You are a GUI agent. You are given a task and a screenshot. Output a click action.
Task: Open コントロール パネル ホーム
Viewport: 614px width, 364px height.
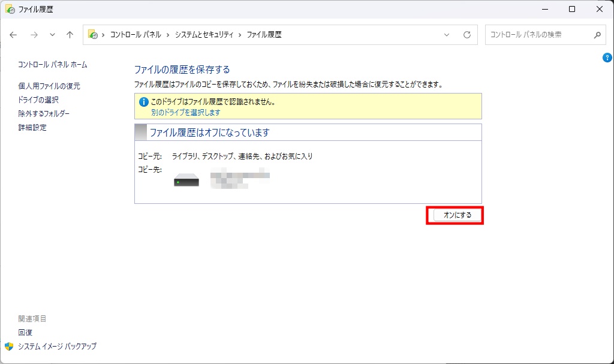pyautogui.click(x=53, y=65)
